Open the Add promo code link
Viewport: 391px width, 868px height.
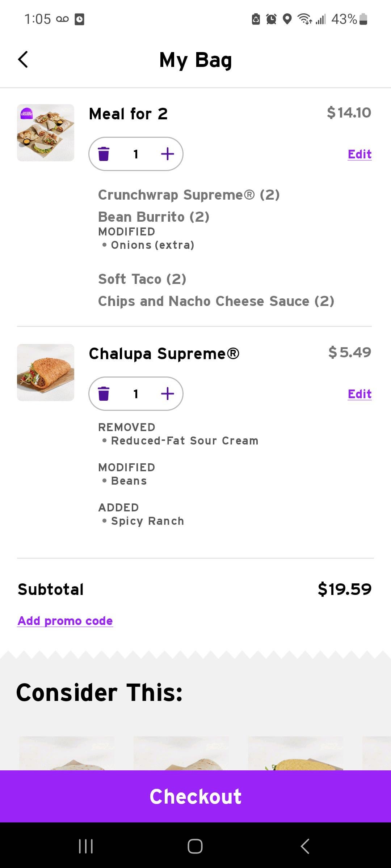(65, 621)
